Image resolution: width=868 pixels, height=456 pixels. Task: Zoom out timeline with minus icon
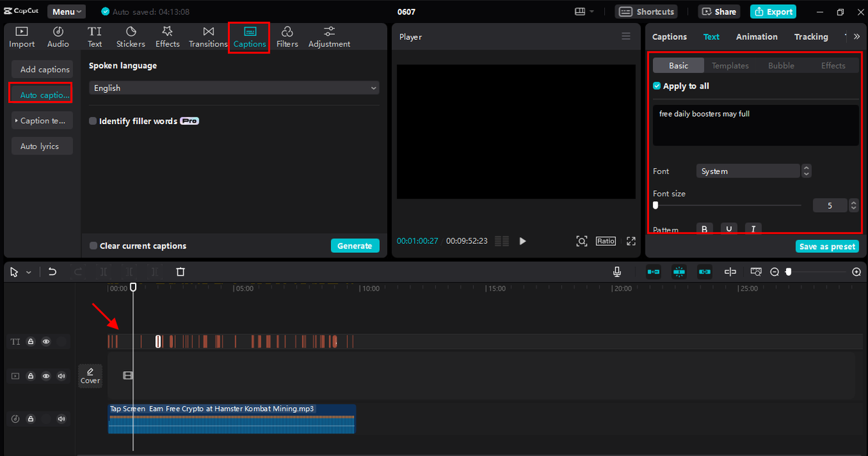pos(774,272)
